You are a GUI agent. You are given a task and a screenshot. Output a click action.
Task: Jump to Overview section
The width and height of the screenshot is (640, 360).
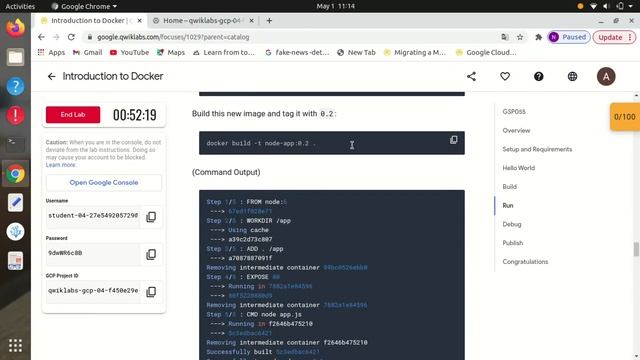point(516,131)
